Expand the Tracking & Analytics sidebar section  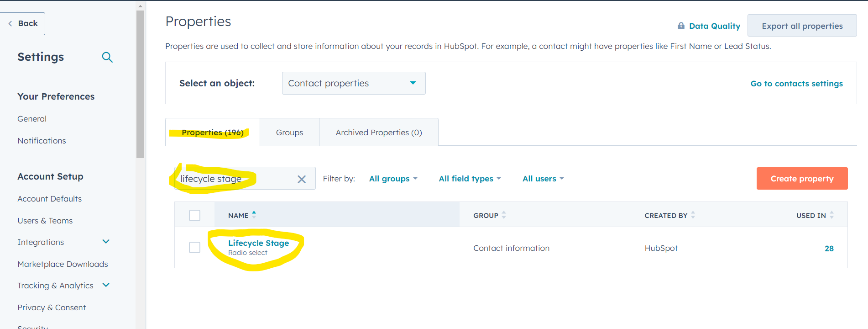(x=106, y=285)
